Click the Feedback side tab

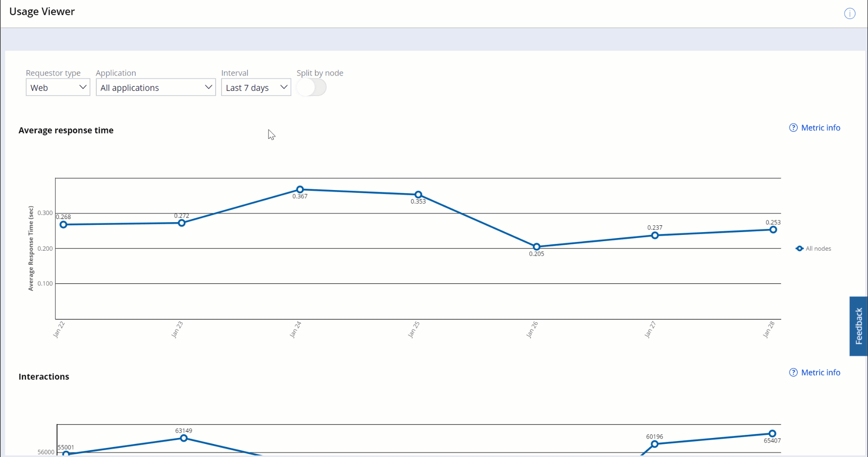tap(859, 326)
